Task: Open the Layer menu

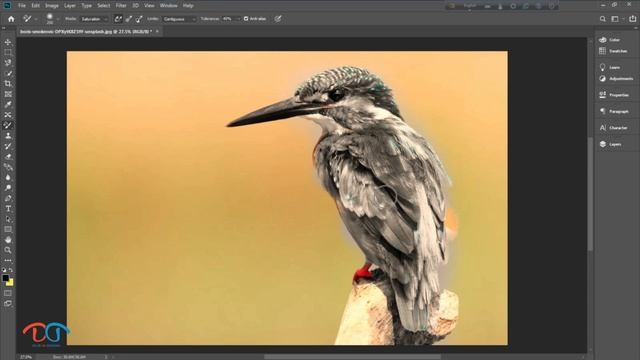Action: pyautogui.click(x=70, y=6)
